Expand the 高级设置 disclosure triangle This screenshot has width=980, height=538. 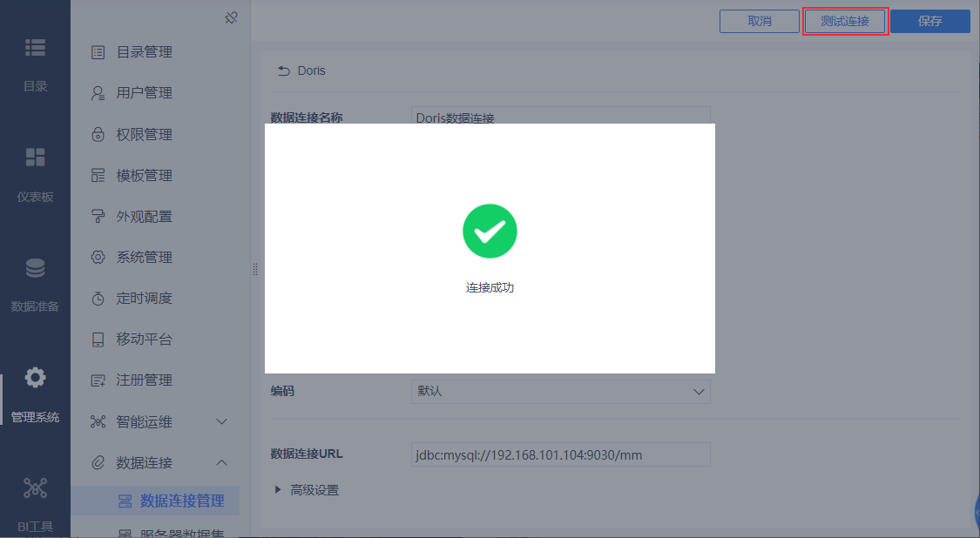coord(278,490)
